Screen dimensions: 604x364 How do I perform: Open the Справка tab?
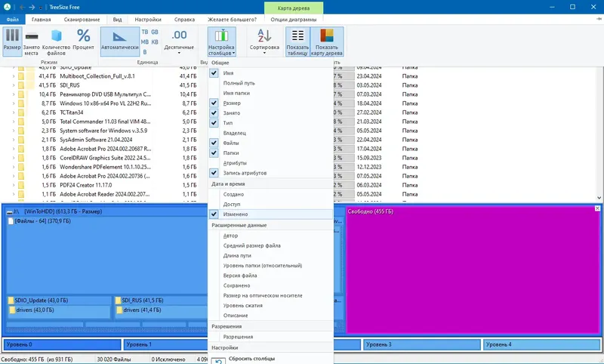point(184,20)
